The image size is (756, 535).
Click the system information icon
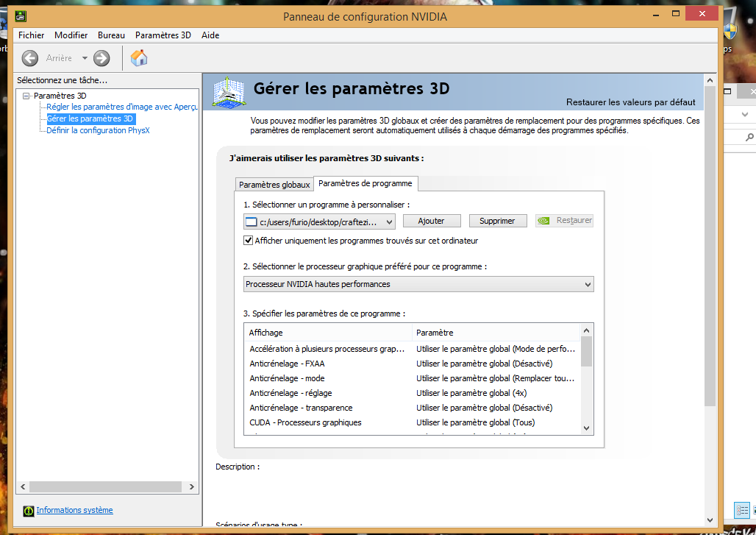29,511
